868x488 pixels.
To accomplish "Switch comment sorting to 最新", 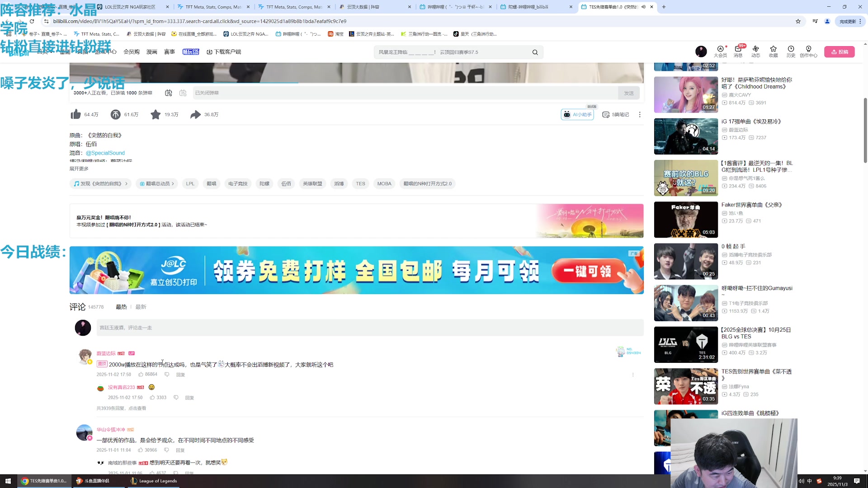I will [141, 306].
